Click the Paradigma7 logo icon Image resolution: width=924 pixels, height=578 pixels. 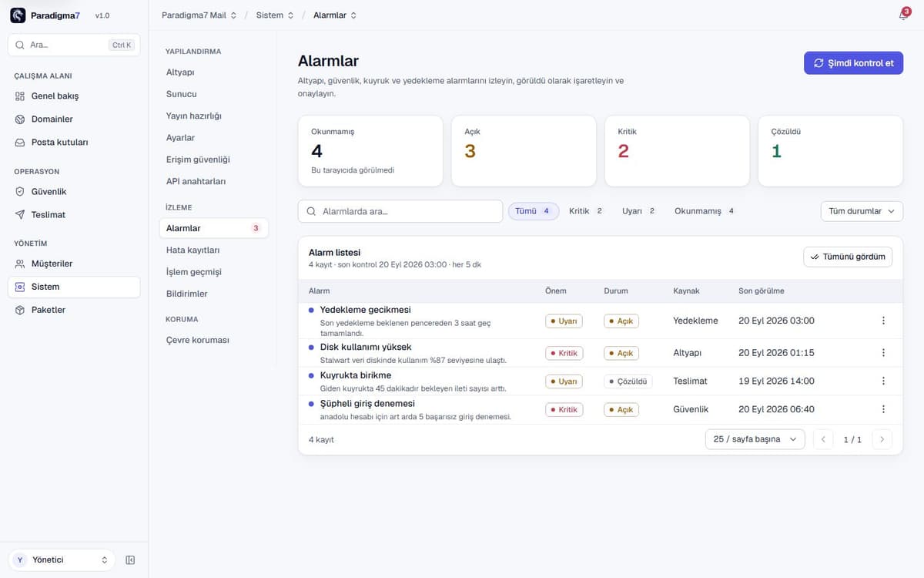point(18,15)
